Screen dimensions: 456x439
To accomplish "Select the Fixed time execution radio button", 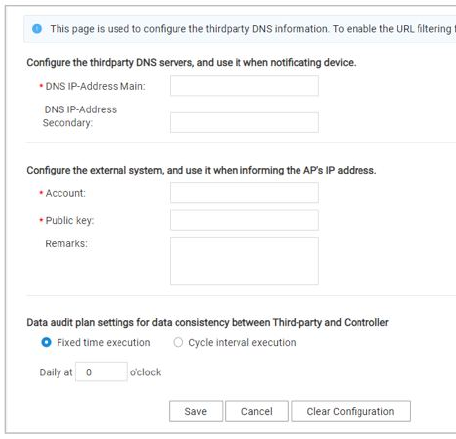I will (46, 342).
